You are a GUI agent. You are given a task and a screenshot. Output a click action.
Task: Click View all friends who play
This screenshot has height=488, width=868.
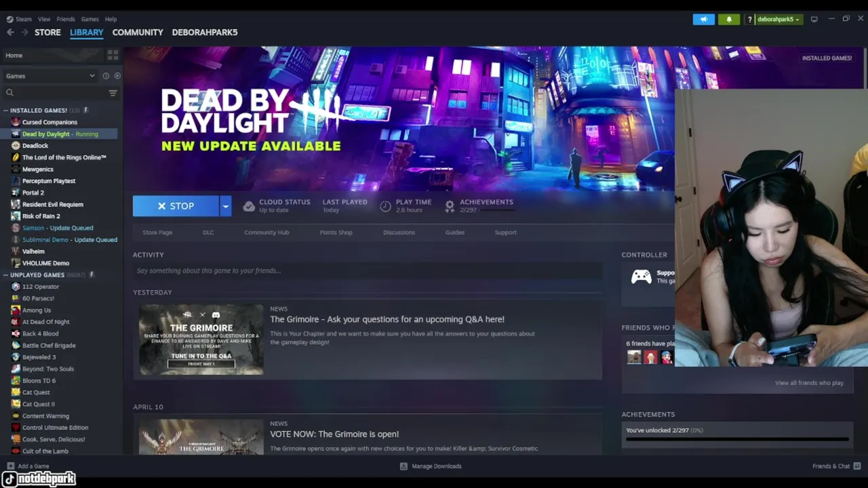(809, 383)
